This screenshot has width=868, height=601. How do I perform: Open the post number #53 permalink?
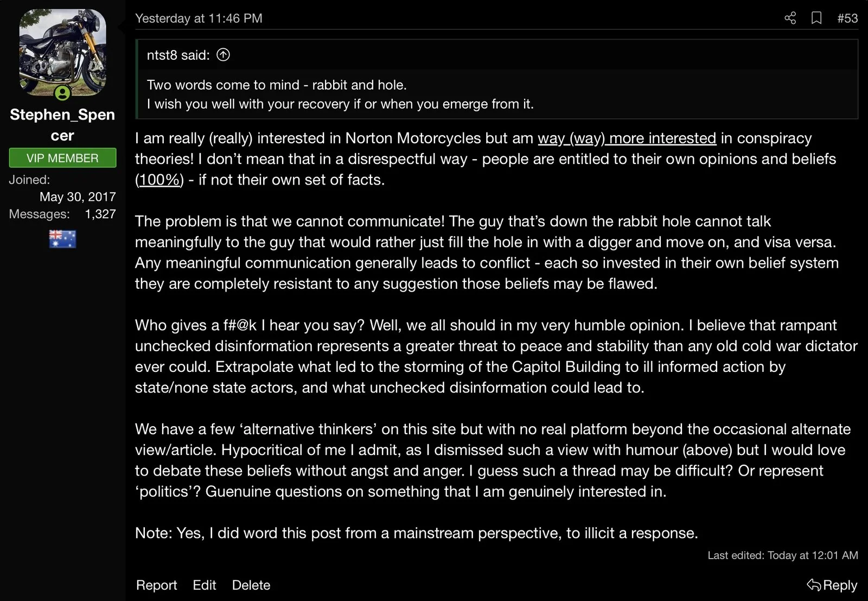[847, 18]
